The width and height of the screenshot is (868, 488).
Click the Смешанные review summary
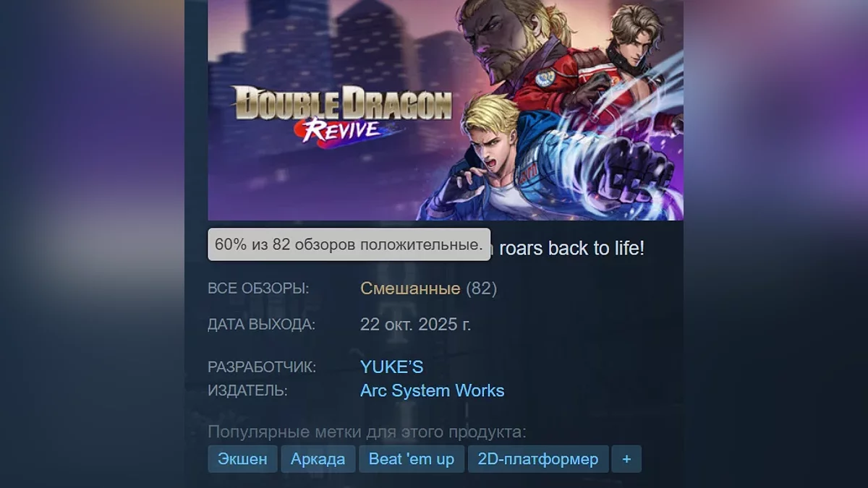410,288
